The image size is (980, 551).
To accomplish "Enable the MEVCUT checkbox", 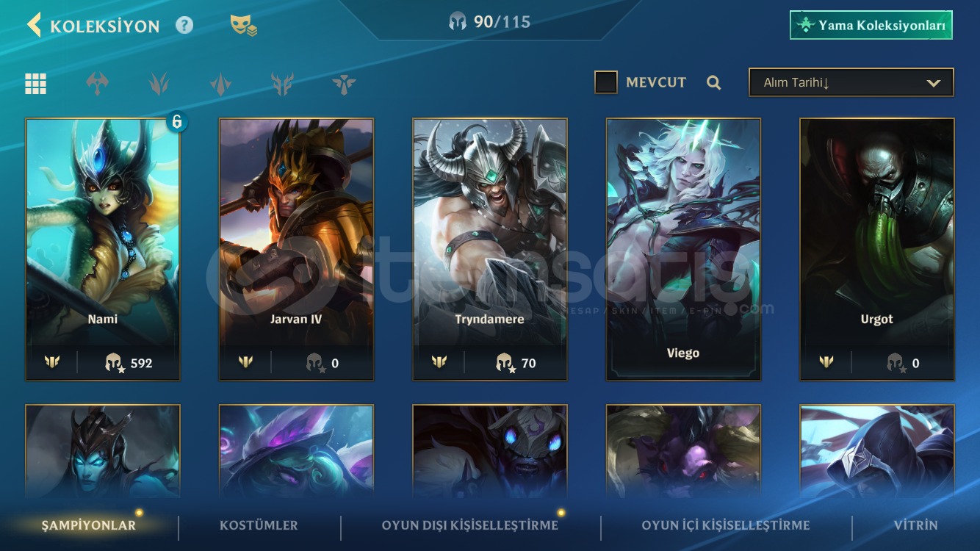I will (606, 82).
